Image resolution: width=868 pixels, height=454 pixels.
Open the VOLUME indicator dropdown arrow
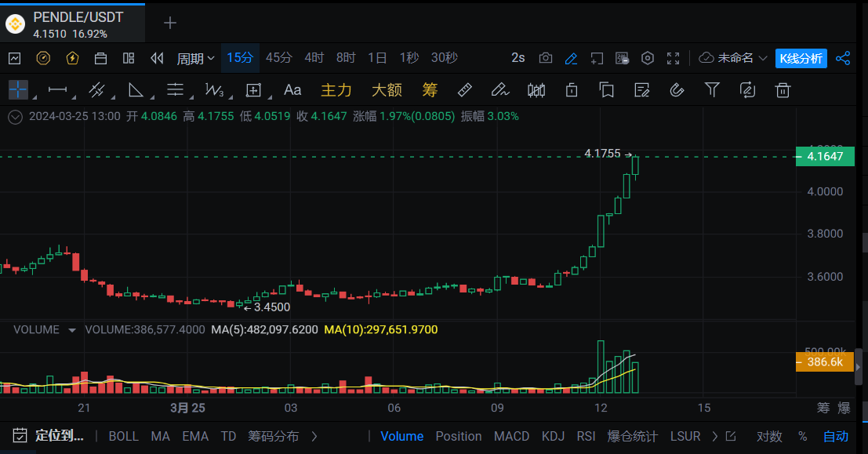(72, 330)
